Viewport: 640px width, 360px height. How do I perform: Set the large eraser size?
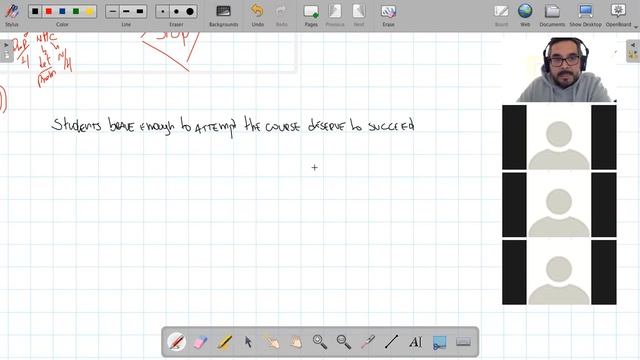coord(190,11)
